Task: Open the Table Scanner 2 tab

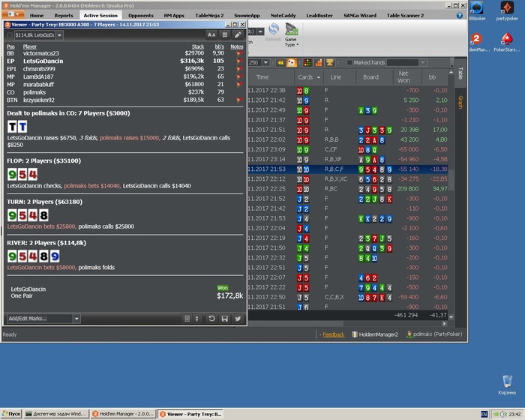Action: 405,16
